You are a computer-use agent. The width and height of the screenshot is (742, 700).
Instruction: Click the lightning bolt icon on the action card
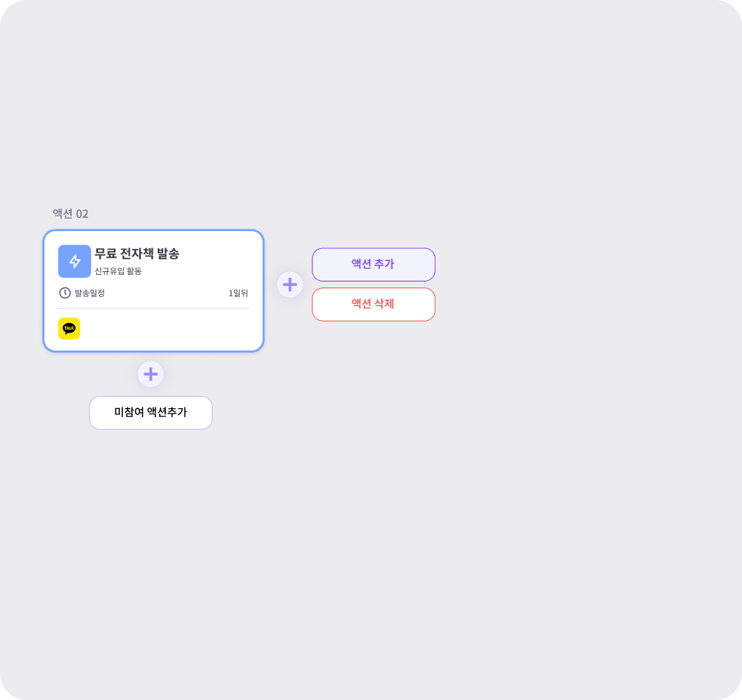click(74, 261)
